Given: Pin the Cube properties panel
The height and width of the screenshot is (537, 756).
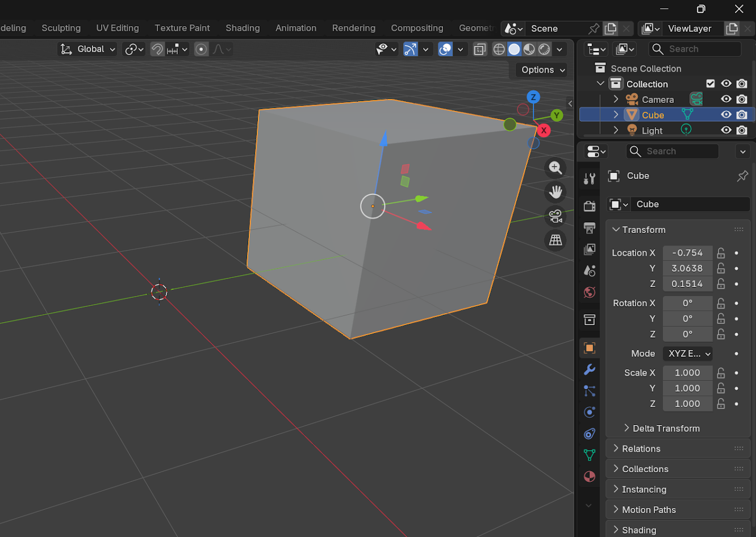Looking at the screenshot, I should [742, 176].
